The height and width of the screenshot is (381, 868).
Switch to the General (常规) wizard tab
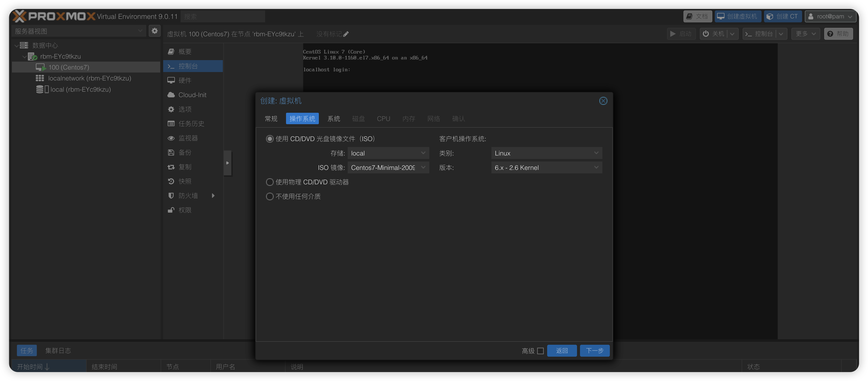pos(271,119)
